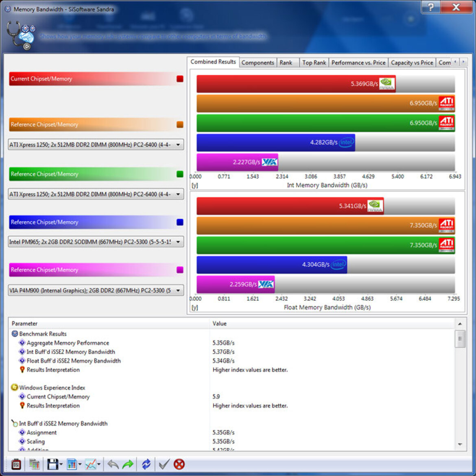Toggle the red Current Chipset/Memory checkbox
This screenshot has height=476, width=476.
180,79
